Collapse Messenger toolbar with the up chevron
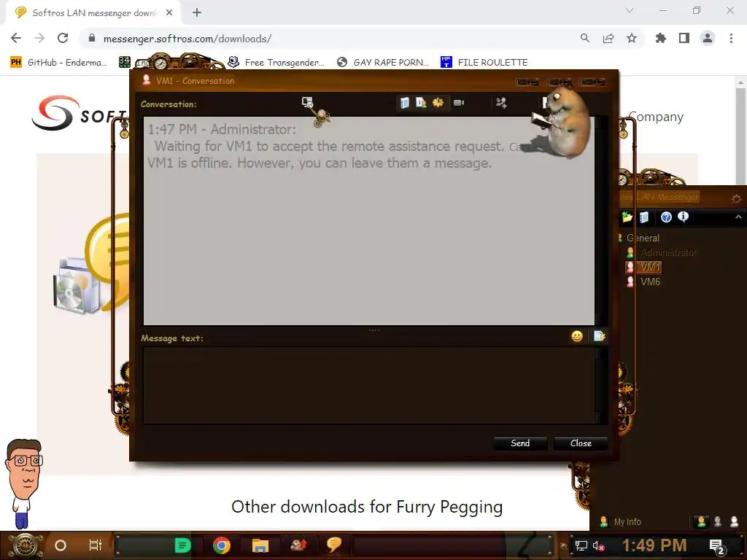Screen dimensions: 747x560 coord(738,217)
